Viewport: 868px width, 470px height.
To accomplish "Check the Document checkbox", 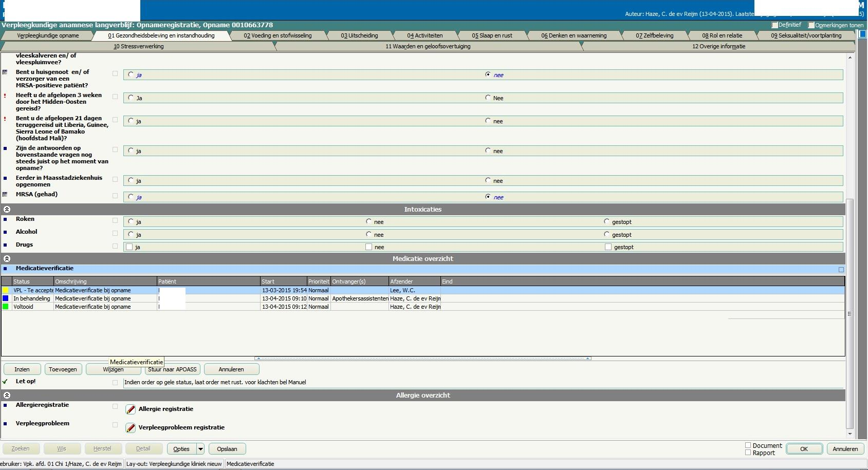I will click(x=748, y=445).
